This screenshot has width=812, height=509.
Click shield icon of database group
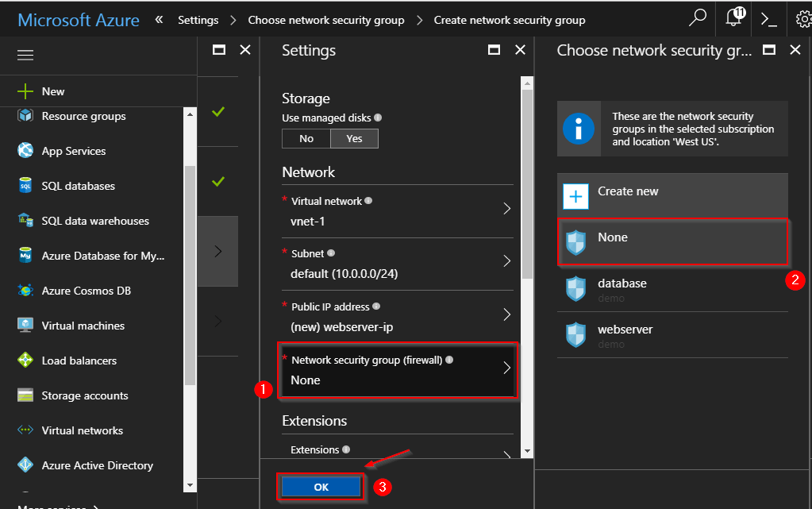point(575,289)
